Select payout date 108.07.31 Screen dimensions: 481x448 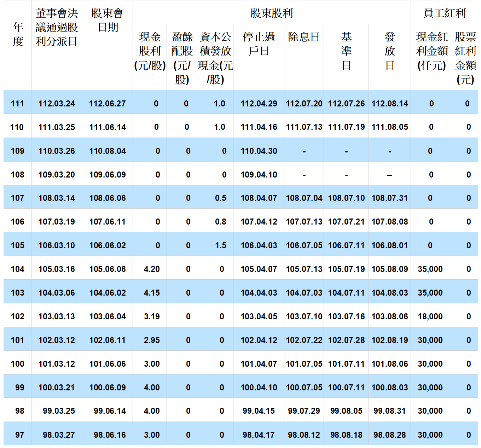[x=390, y=198]
